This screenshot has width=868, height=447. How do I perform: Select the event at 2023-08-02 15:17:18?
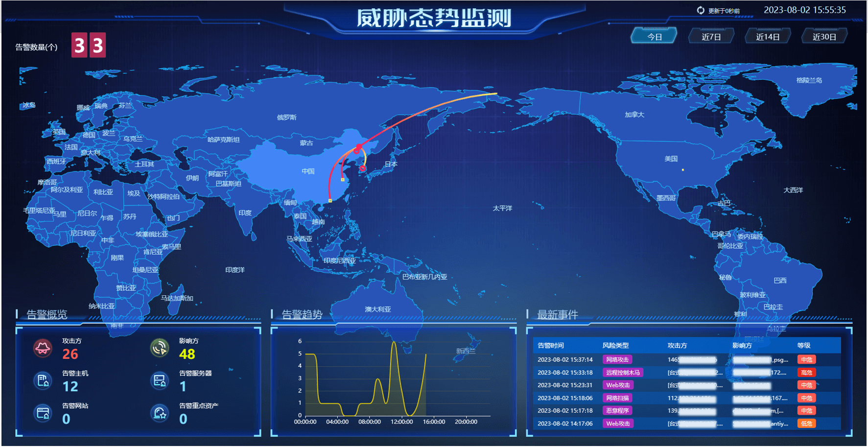pyautogui.click(x=687, y=410)
